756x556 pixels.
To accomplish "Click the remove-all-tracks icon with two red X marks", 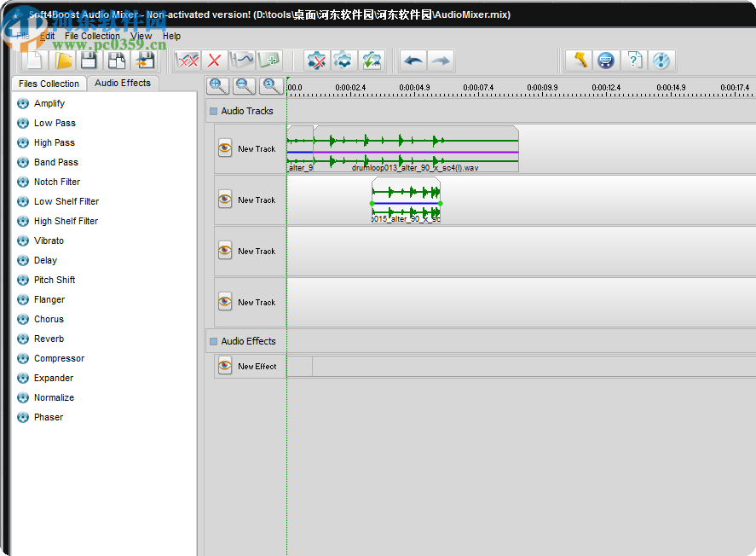I will pos(188,61).
